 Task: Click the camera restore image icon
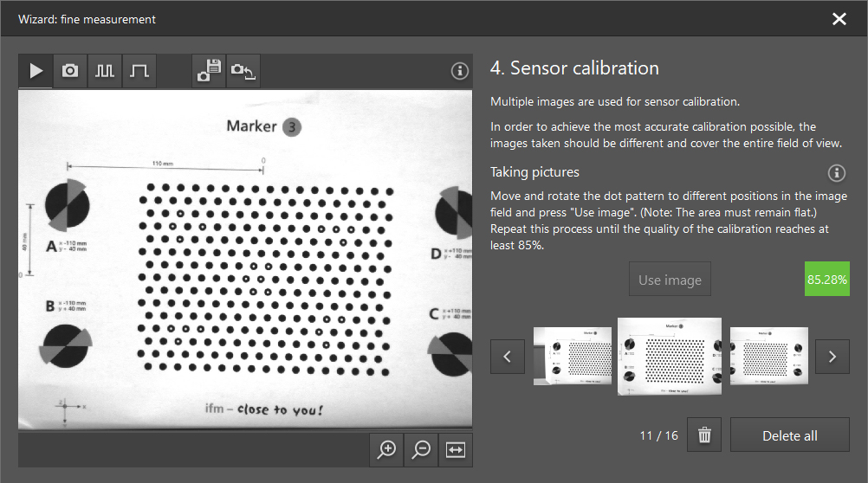pyautogui.click(x=243, y=71)
